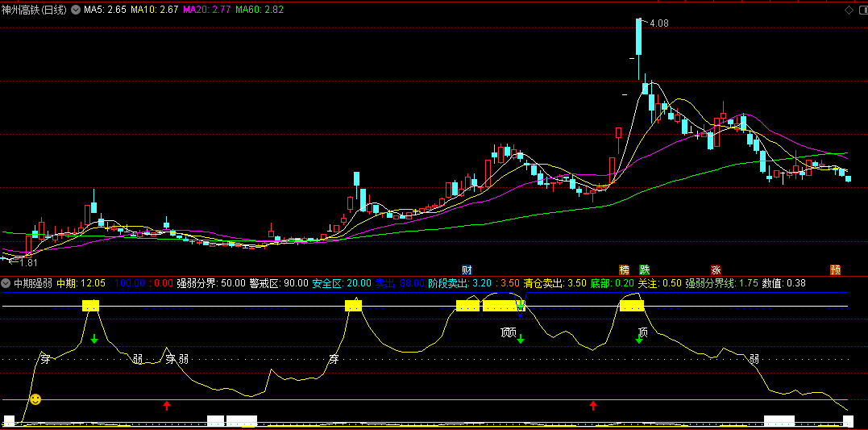The width and height of the screenshot is (868, 430).
Task: Click the 神州高铁(日线) chart title
Action: (35, 10)
